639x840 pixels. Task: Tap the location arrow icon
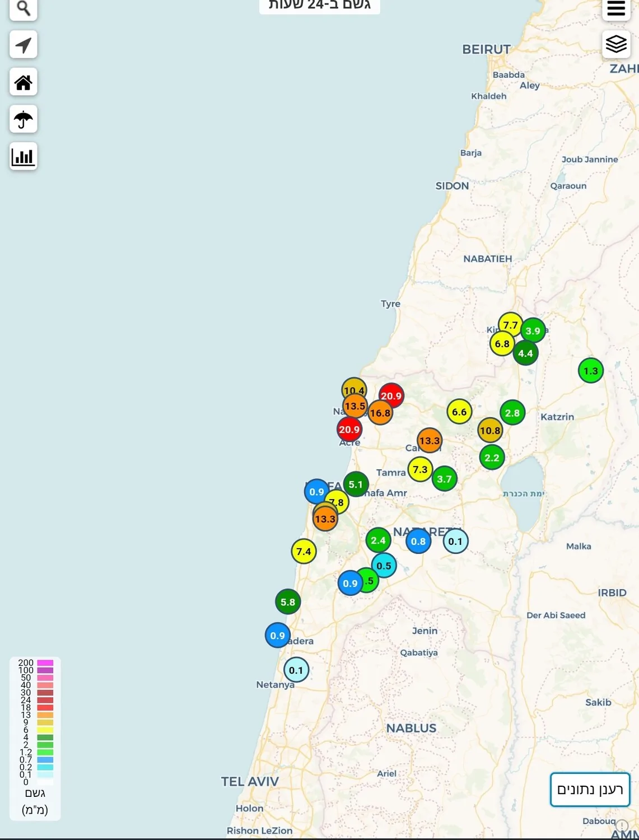(24, 45)
